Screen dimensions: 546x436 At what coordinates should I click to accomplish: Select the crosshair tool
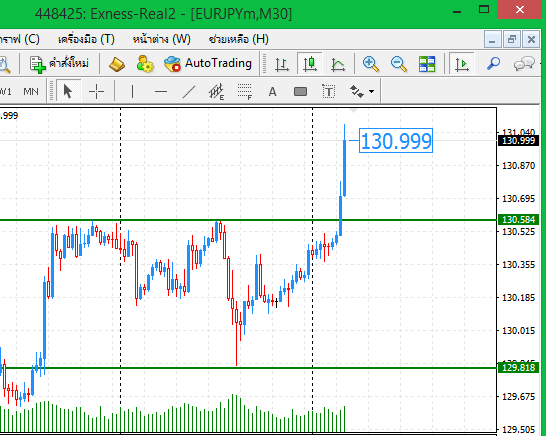pyautogui.click(x=96, y=92)
